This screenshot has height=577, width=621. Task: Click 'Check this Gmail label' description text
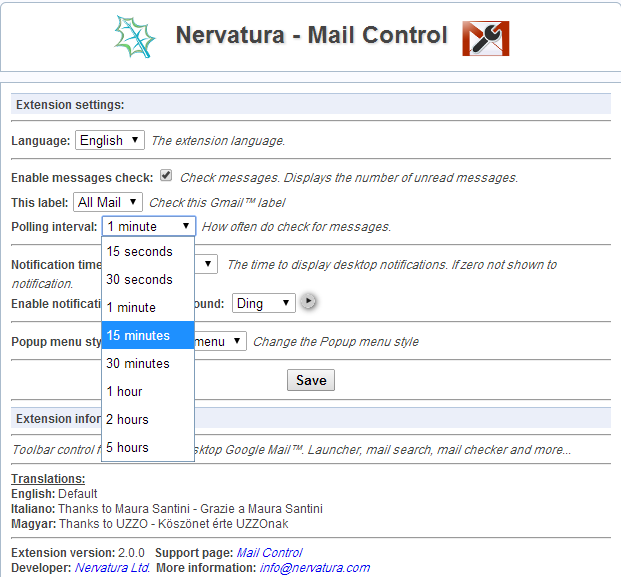coord(217,202)
